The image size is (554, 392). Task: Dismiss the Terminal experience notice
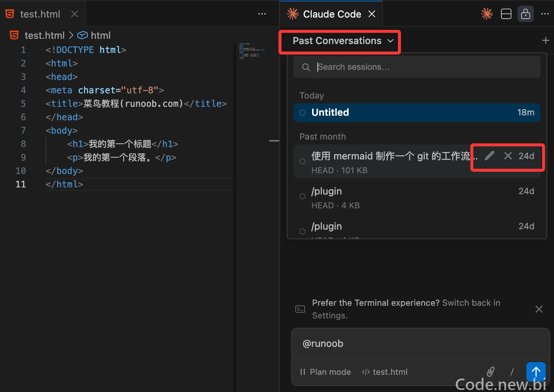(539, 309)
